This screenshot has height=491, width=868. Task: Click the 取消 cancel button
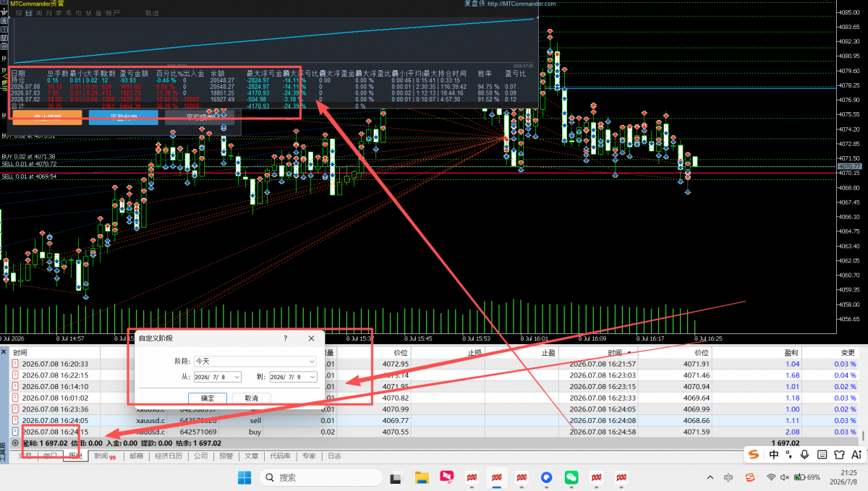[251, 398]
